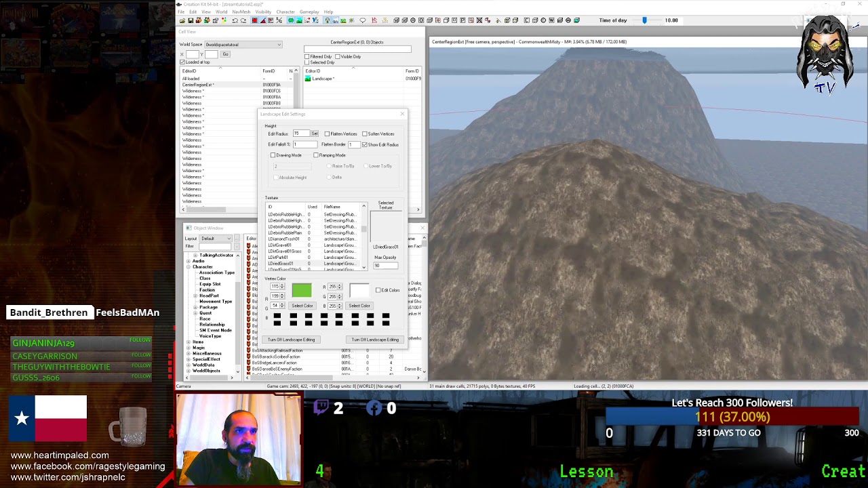Click the redo arrow toolbar icon
This screenshot has height=488, width=868.
243,20
